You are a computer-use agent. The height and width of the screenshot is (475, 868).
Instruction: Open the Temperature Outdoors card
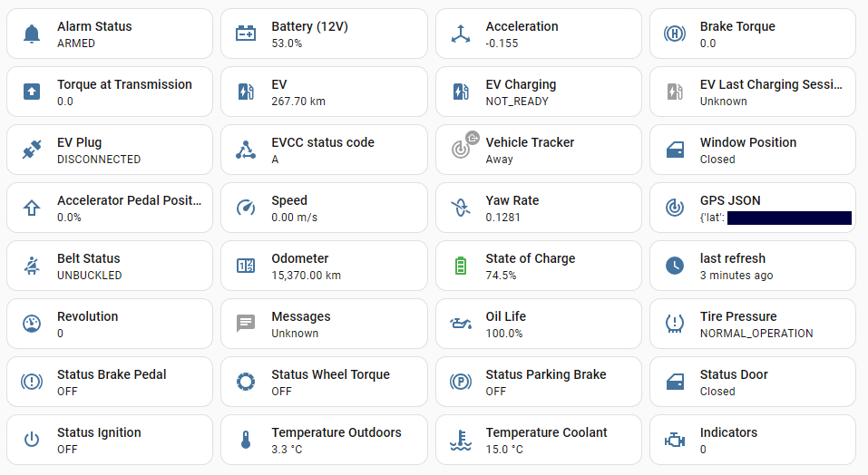click(x=324, y=441)
